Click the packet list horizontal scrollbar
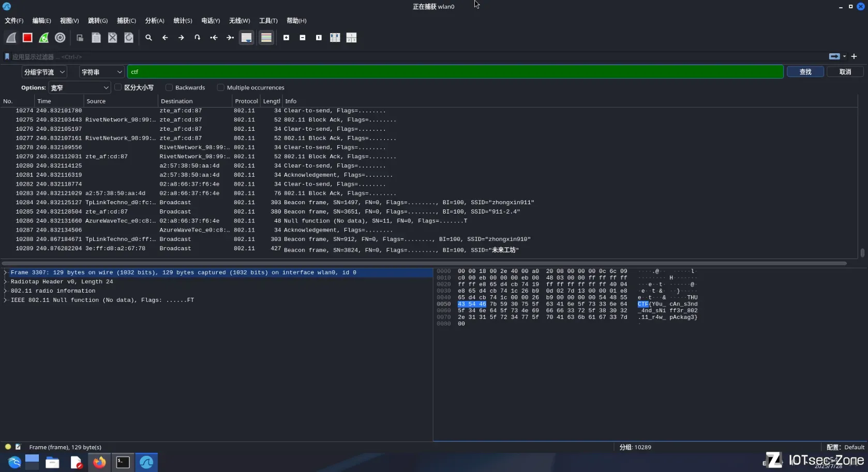 tap(424, 263)
